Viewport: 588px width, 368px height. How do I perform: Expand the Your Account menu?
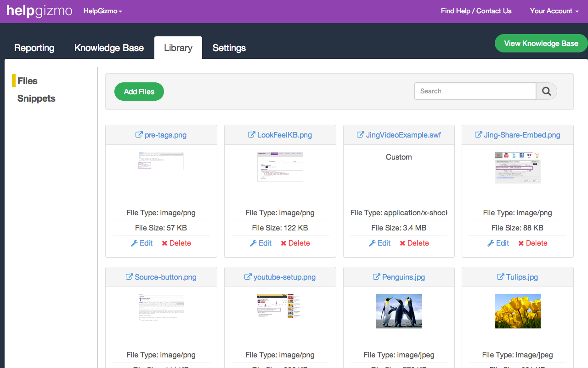point(554,11)
